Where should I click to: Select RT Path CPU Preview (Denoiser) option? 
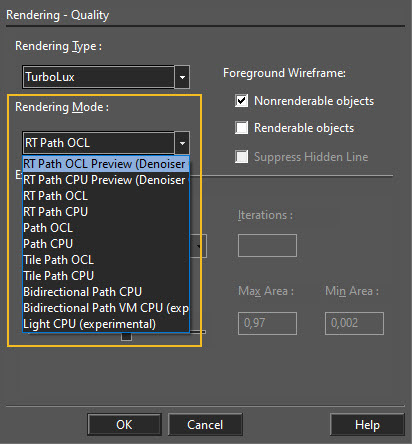pos(106,180)
